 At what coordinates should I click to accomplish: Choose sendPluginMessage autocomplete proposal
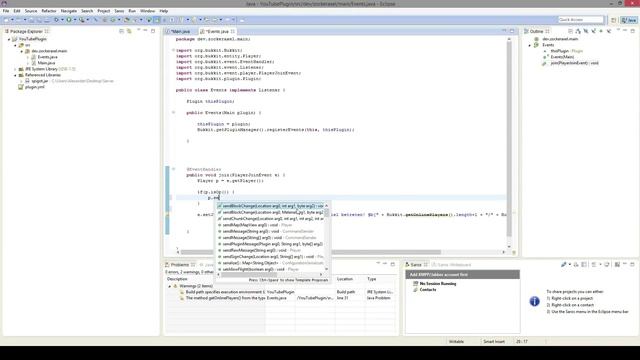tap(270, 244)
